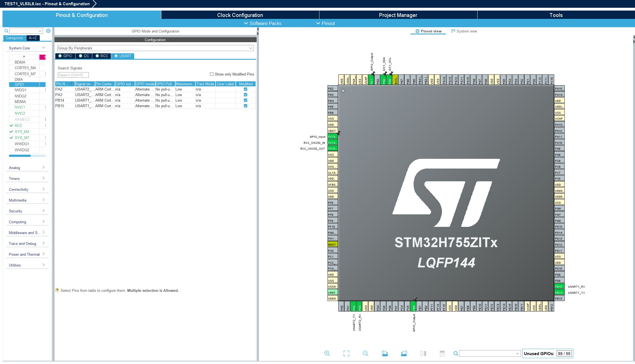Rotate the chip counter-clockwise
Screen dimensions: 635x364
pyautogui.click(x=404, y=353)
